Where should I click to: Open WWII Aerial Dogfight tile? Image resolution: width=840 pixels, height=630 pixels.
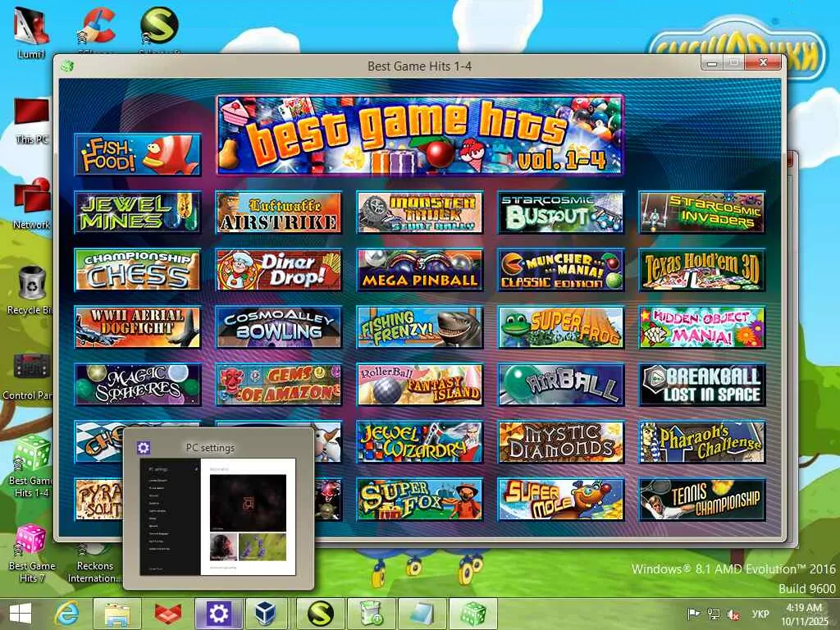(x=138, y=327)
